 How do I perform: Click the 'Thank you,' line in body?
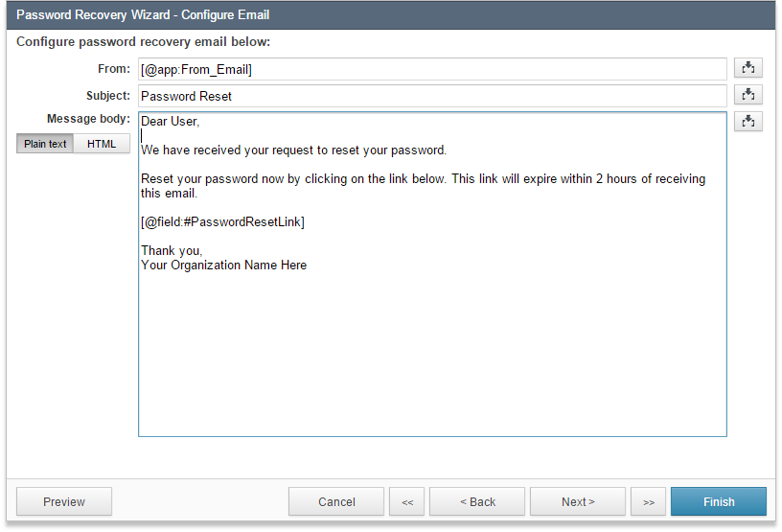(172, 250)
